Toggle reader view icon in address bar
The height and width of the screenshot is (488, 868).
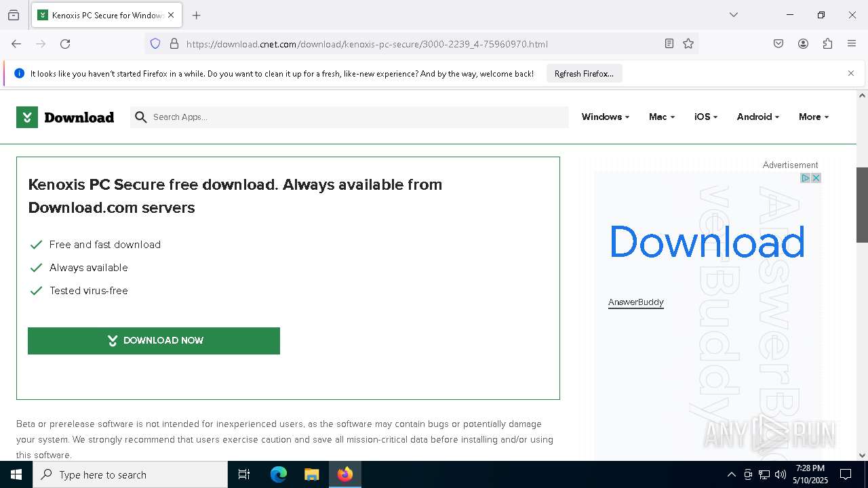click(669, 44)
